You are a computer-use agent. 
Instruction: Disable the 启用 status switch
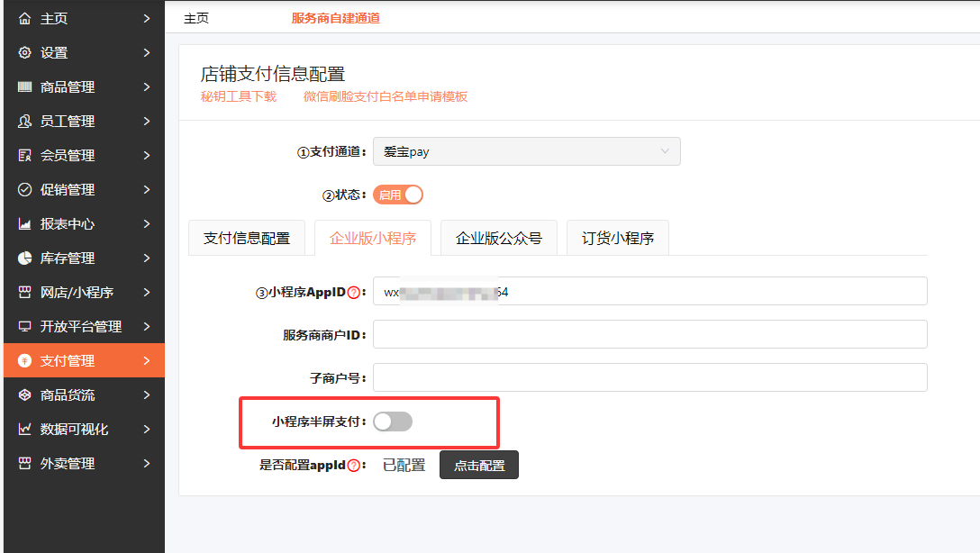pos(398,195)
